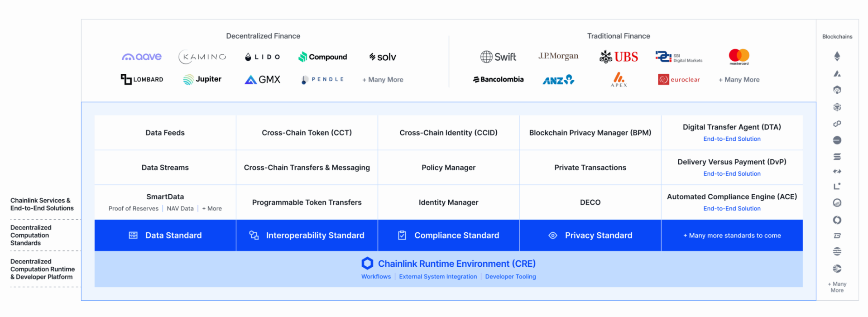Click the SBI Digital Markets logo
The image size is (868, 317).
679,57
